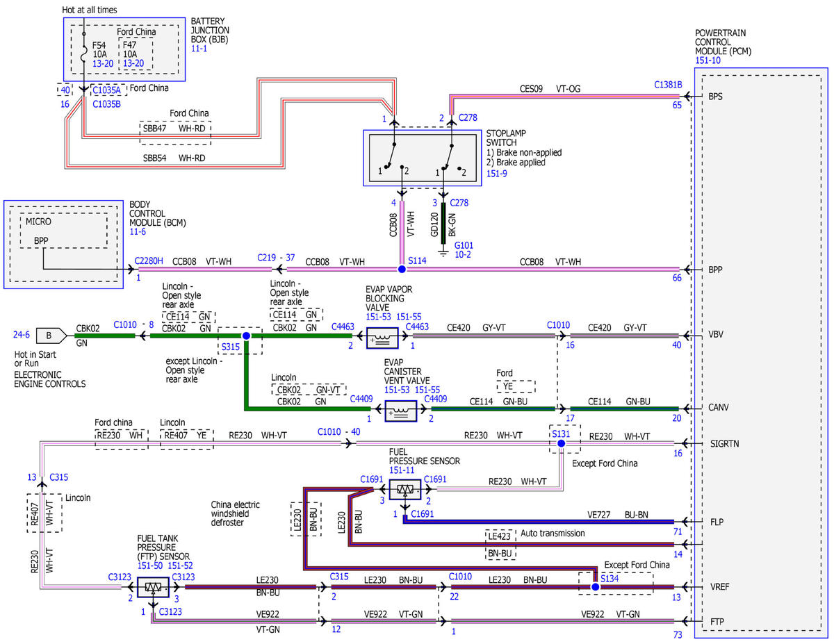Viewport: 834px width, 644px height.
Task: Click the S131 splice dot
Action: [x=562, y=443]
